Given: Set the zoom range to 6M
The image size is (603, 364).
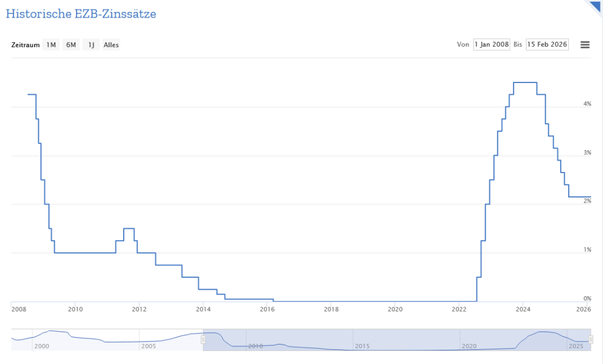Looking at the screenshot, I should 71,45.
